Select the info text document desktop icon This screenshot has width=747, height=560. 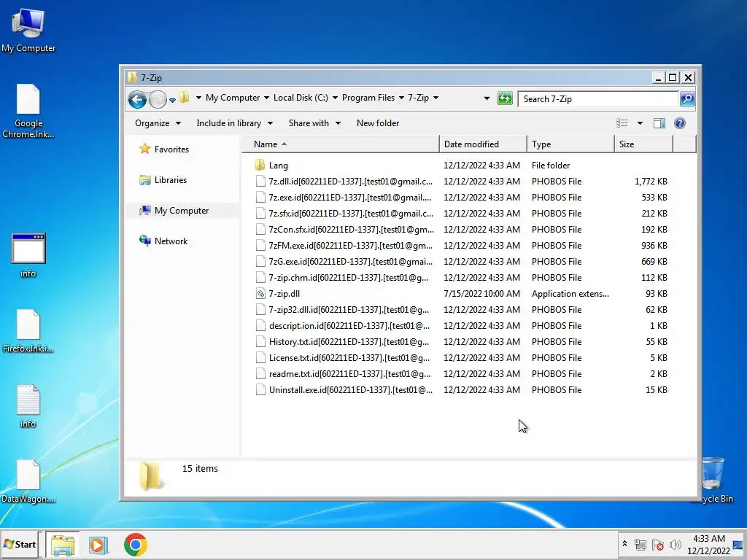[x=28, y=406]
